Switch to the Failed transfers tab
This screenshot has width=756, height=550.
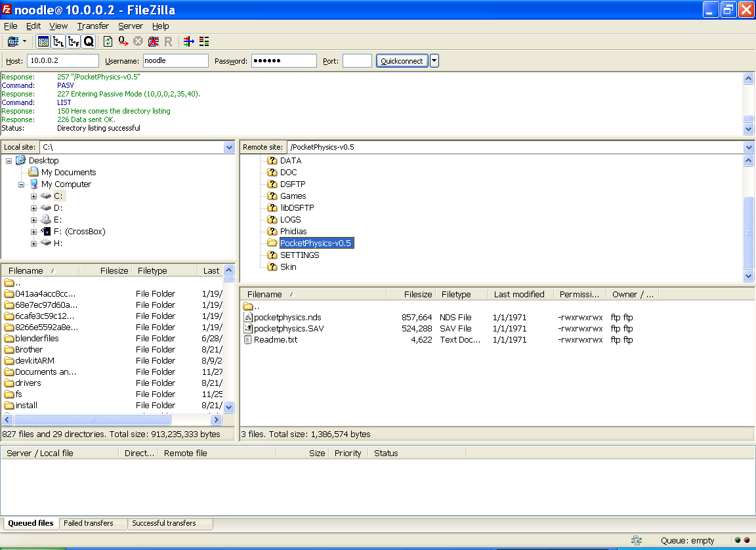[x=93, y=523]
